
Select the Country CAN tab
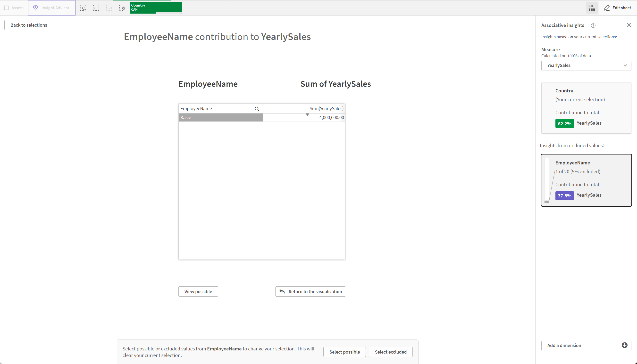(155, 8)
